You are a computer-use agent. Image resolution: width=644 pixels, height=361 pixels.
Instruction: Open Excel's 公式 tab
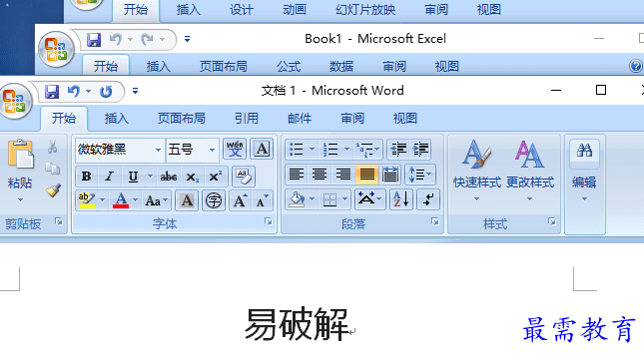[288, 66]
